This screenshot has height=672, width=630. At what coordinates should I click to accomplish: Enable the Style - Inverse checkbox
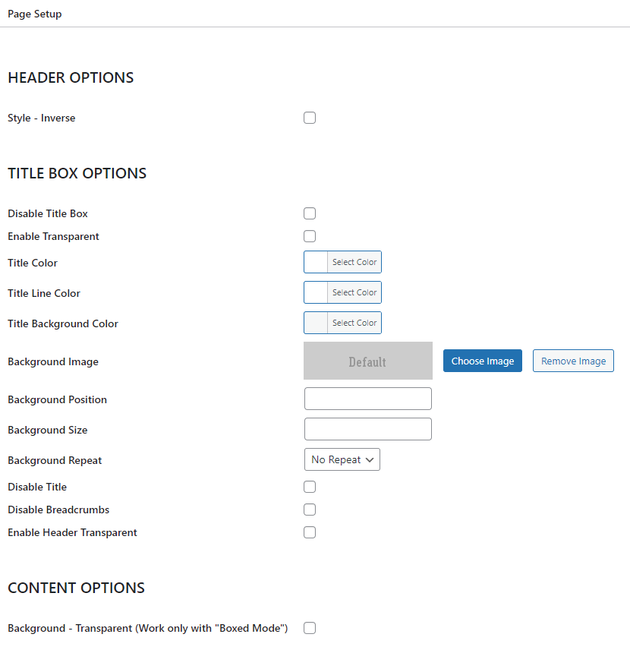pyautogui.click(x=310, y=118)
